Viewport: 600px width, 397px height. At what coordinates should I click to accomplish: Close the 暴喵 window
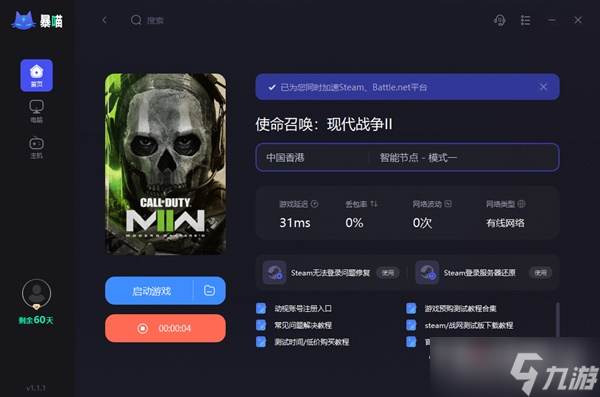(x=578, y=20)
